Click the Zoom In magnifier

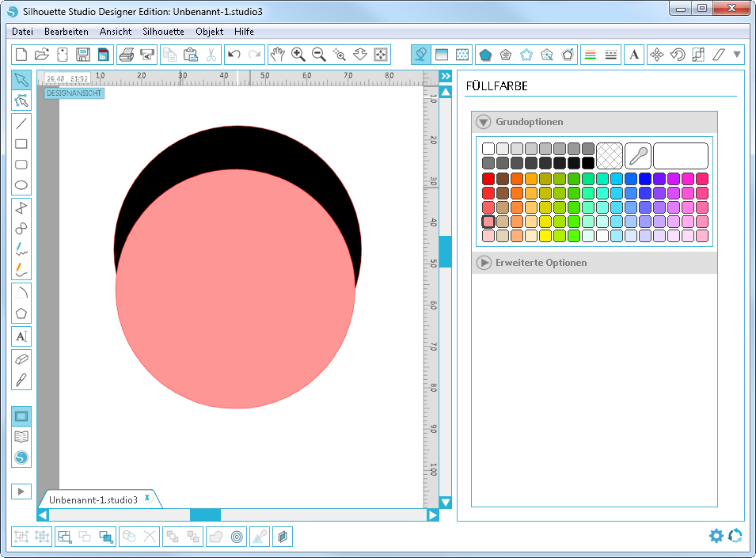(298, 55)
